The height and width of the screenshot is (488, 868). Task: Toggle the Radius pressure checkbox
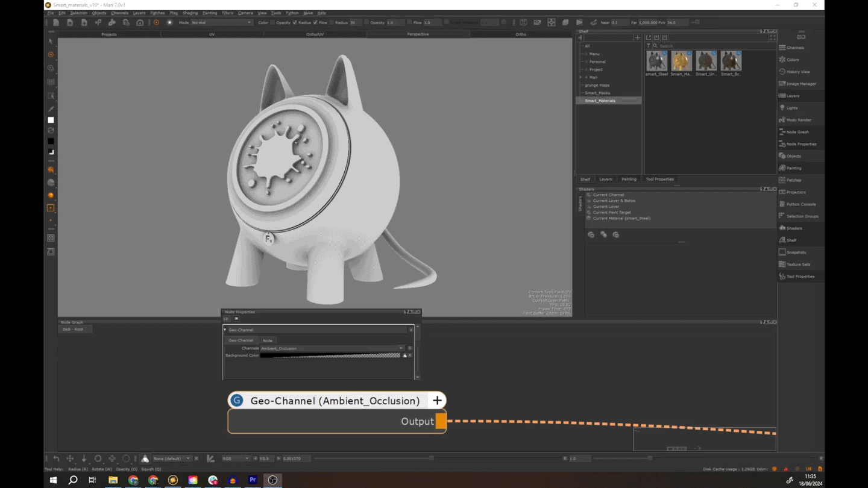coord(295,23)
